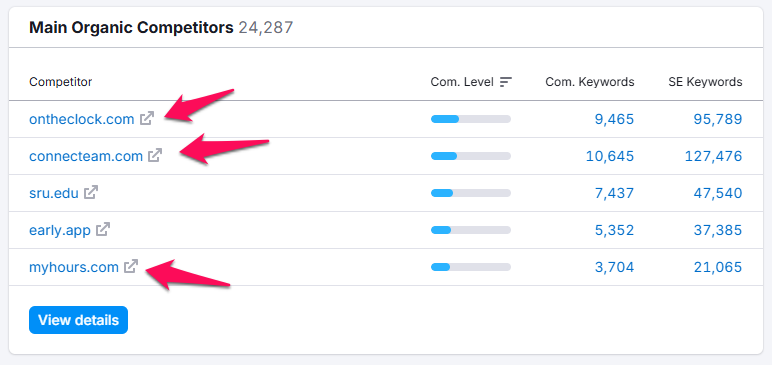772x365 pixels.
Task: Select the early.app competitor link
Action: coord(60,230)
